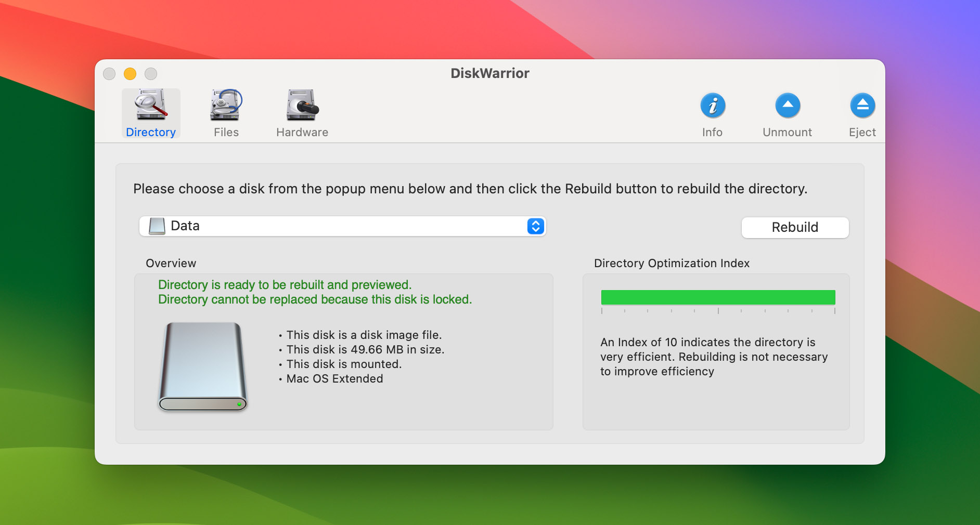Click the blue popup chevron arrows
Screen dimensions: 980x525
(x=535, y=226)
